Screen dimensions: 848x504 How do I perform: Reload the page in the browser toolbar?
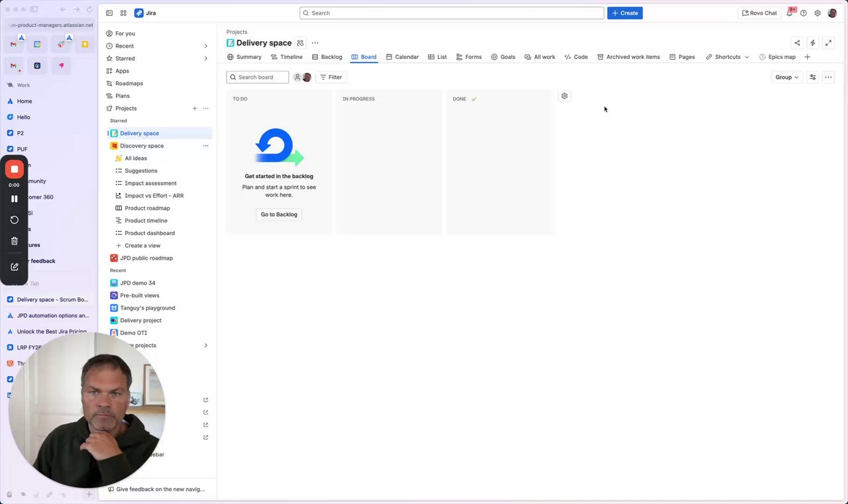pyautogui.click(x=89, y=9)
